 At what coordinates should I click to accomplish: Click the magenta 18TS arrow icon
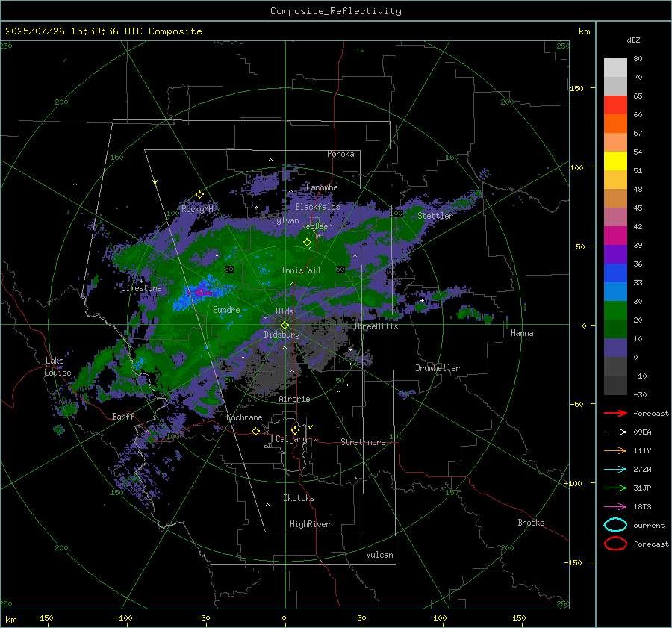tap(615, 506)
